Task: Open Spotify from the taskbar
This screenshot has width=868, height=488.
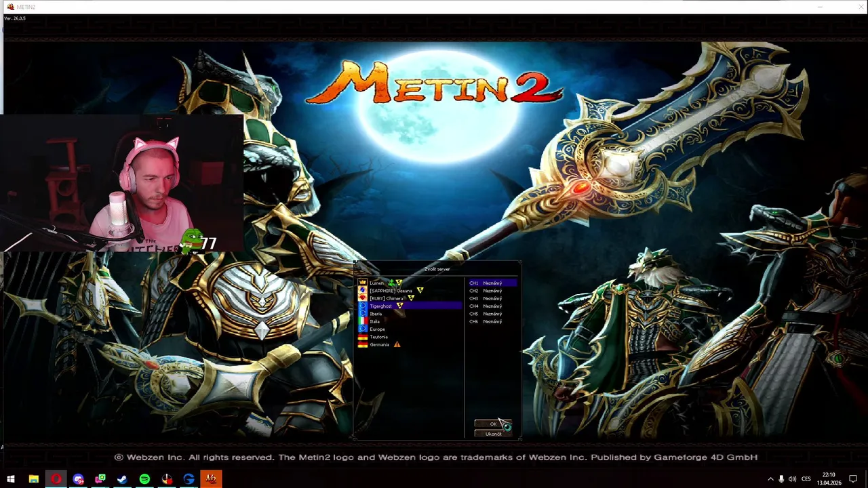Action: tap(144, 479)
